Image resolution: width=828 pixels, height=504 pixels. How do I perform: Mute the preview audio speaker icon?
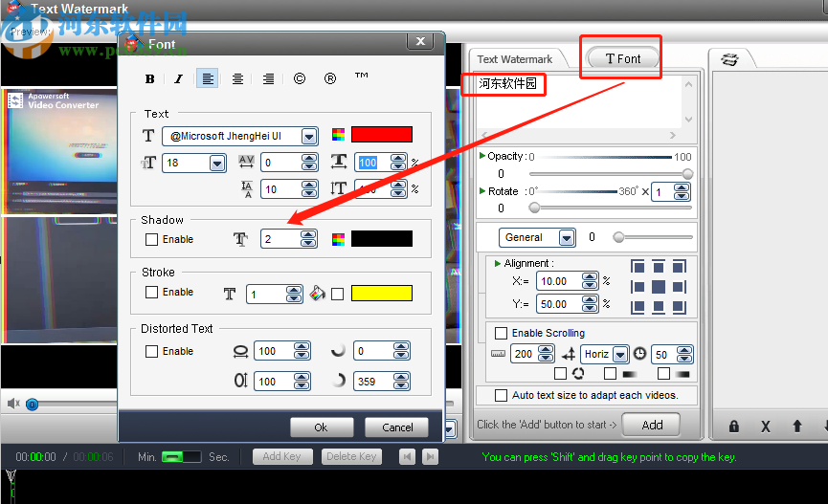coord(13,404)
